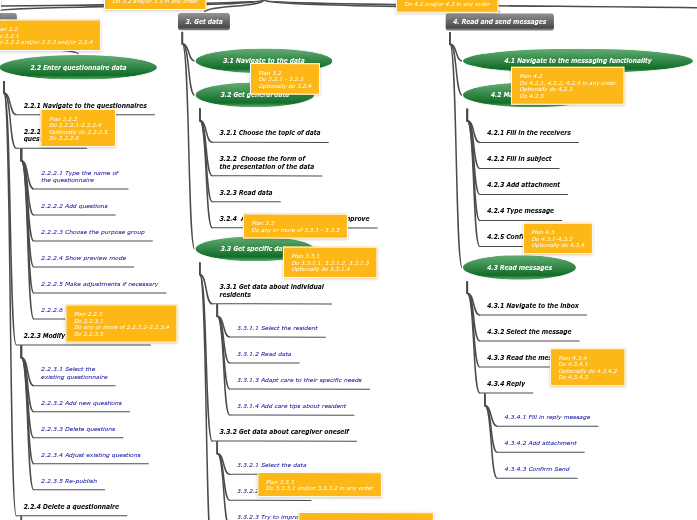Click "2.2.3.3 Delete questions" subtask
Image resolution: width=697 pixels, height=520 pixels.
click(78, 429)
